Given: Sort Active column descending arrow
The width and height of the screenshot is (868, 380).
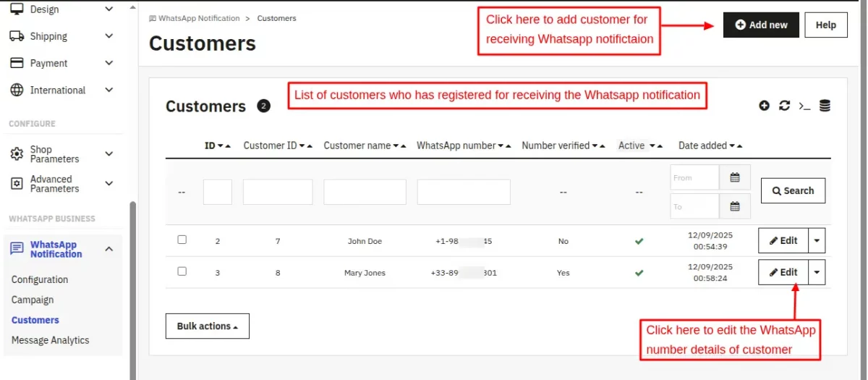Looking at the screenshot, I should tap(652, 145).
